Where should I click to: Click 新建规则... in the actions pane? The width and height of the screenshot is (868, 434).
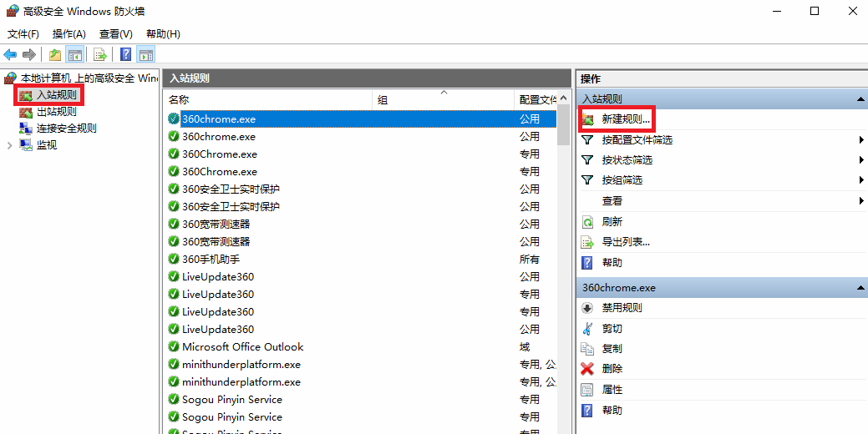626,119
